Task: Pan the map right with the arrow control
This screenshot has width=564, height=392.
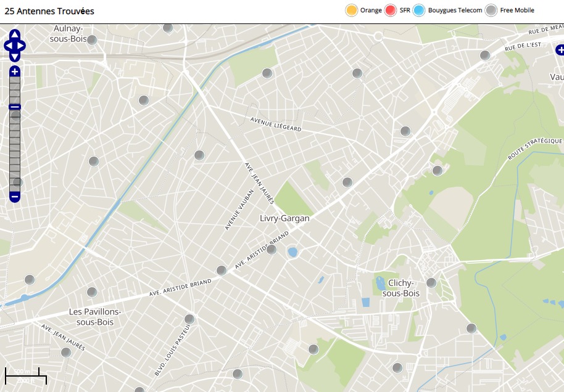Action: [22, 46]
